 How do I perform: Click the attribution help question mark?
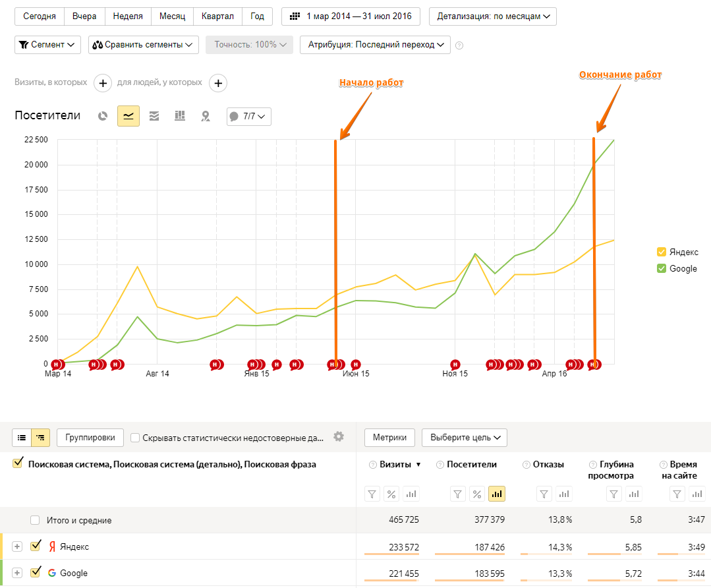(459, 45)
